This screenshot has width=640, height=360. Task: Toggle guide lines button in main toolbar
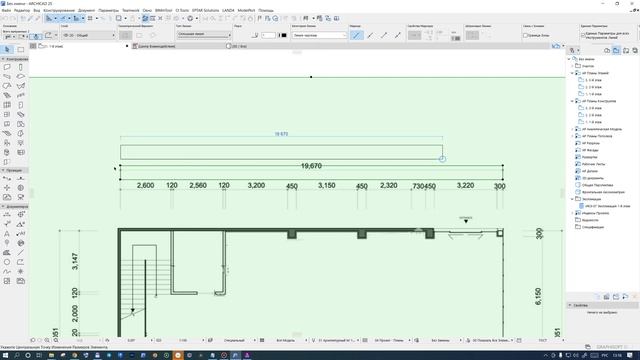(x=50, y=18)
